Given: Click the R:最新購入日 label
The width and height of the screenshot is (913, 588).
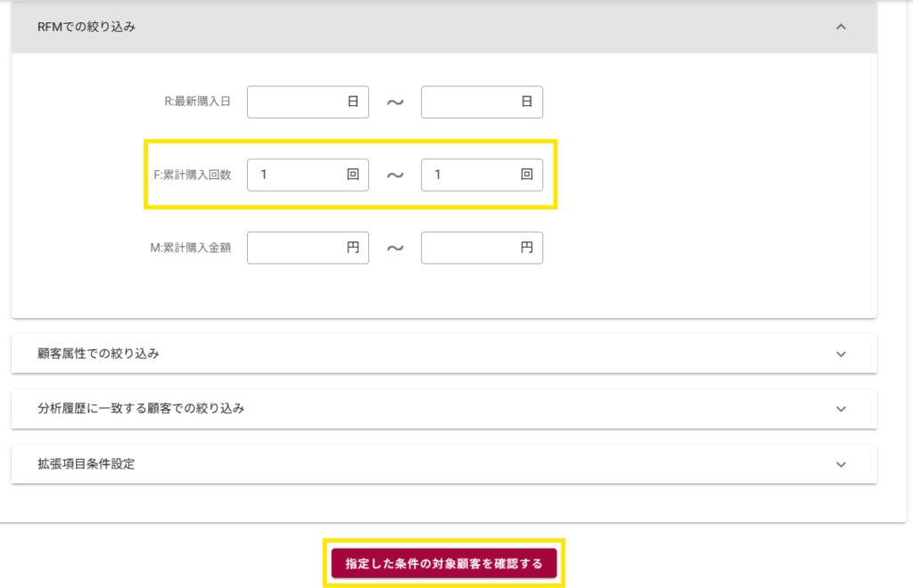Looking at the screenshot, I should [x=197, y=102].
